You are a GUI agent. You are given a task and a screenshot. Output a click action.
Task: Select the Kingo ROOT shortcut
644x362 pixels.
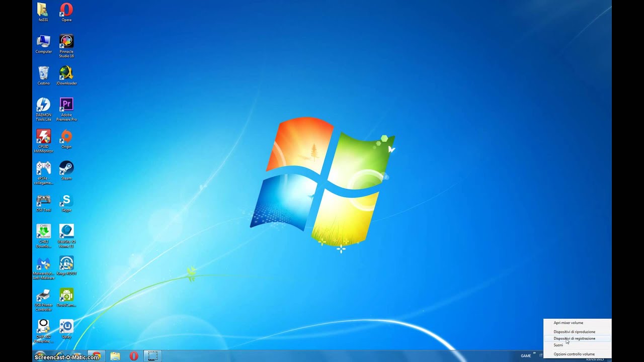[x=66, y=266]
